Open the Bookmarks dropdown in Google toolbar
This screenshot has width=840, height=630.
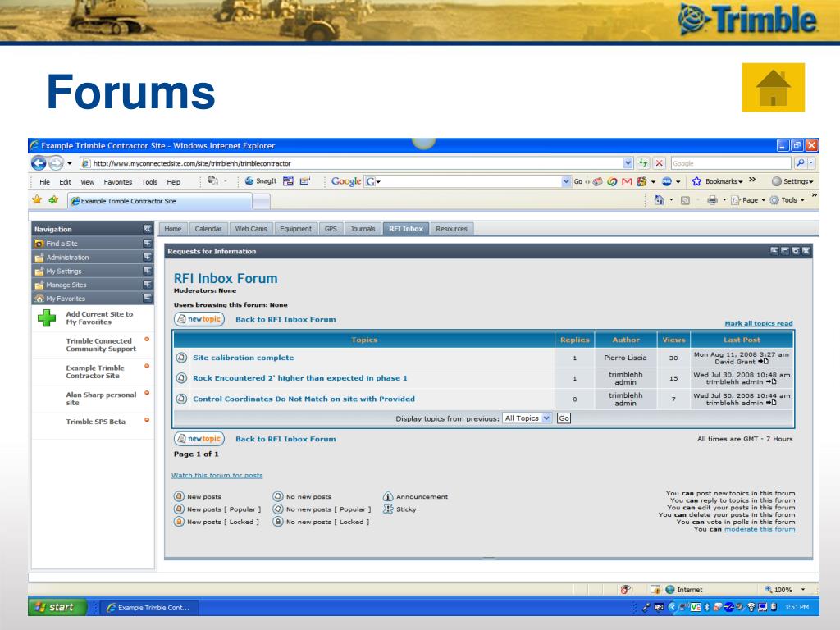tap(724, 181)
